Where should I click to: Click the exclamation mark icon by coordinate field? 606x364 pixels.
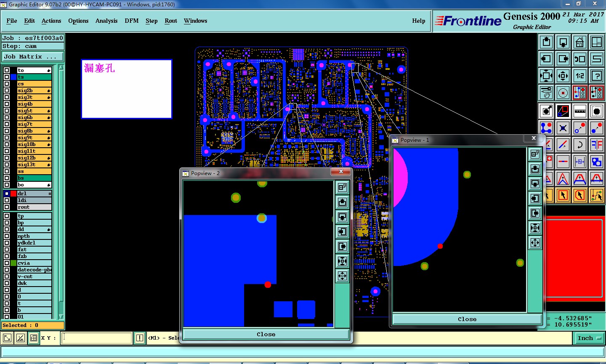click(140, 338)
